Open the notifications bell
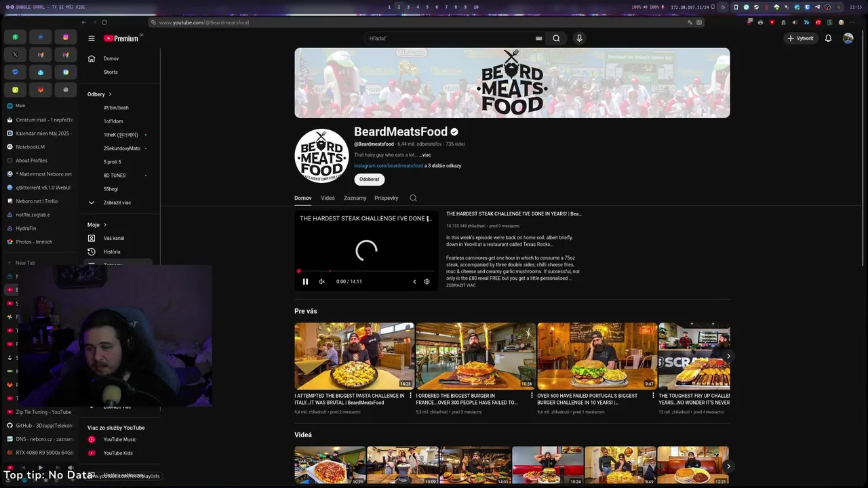 (x=828, y=39)
